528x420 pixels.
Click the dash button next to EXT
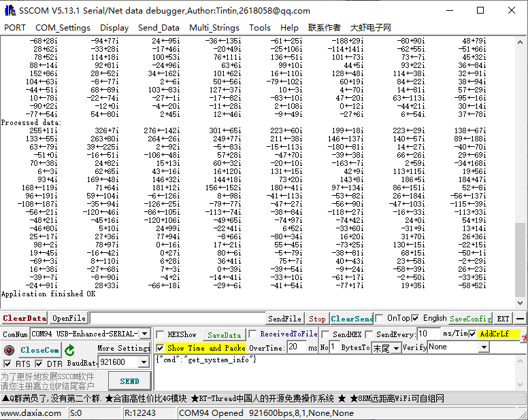tap(520, 318)
